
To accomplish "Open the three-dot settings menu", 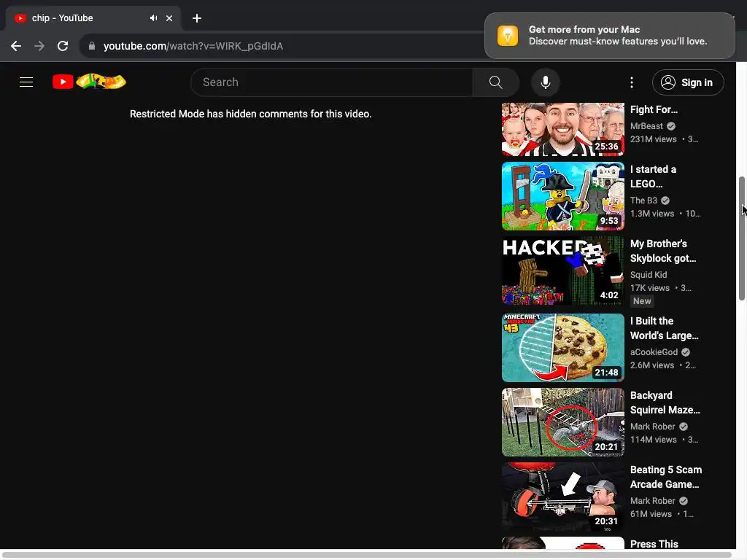I will tap(632, 82).
